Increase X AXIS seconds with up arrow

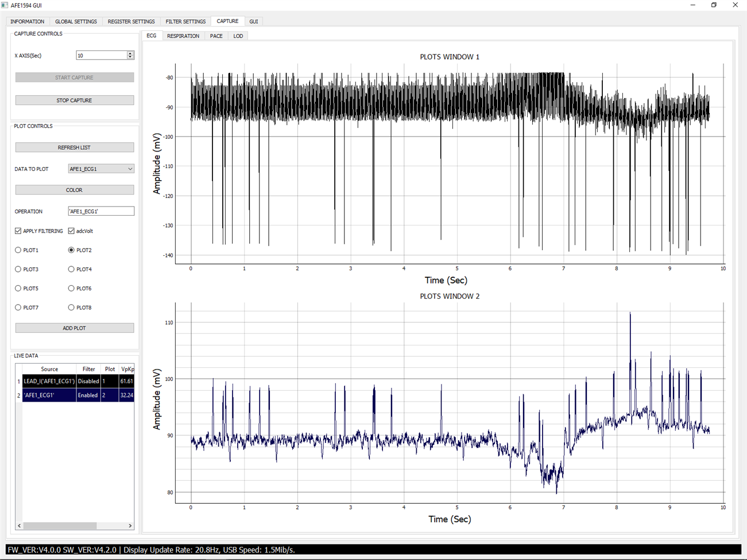(x=130, y=53)
